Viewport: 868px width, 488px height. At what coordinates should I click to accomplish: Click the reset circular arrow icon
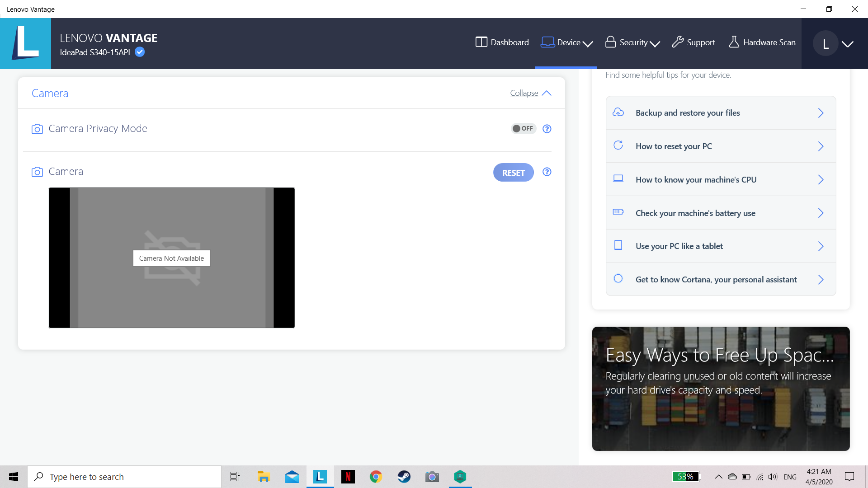pos(618,145)
